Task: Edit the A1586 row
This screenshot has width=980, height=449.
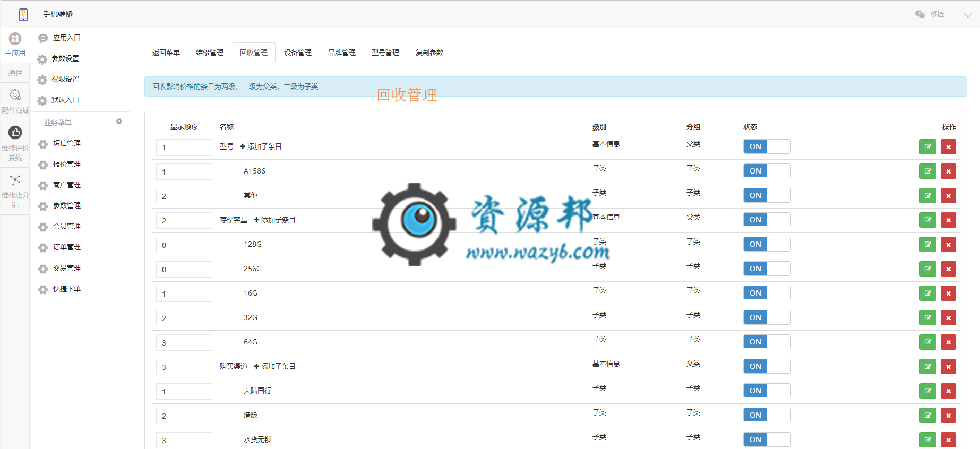Action: pos(927,171)
